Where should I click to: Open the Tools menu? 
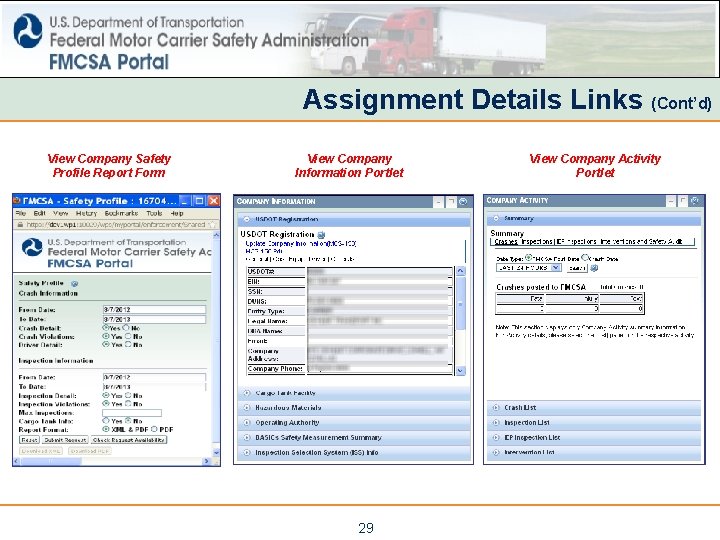pyautogui.click(x=154, y=214)
